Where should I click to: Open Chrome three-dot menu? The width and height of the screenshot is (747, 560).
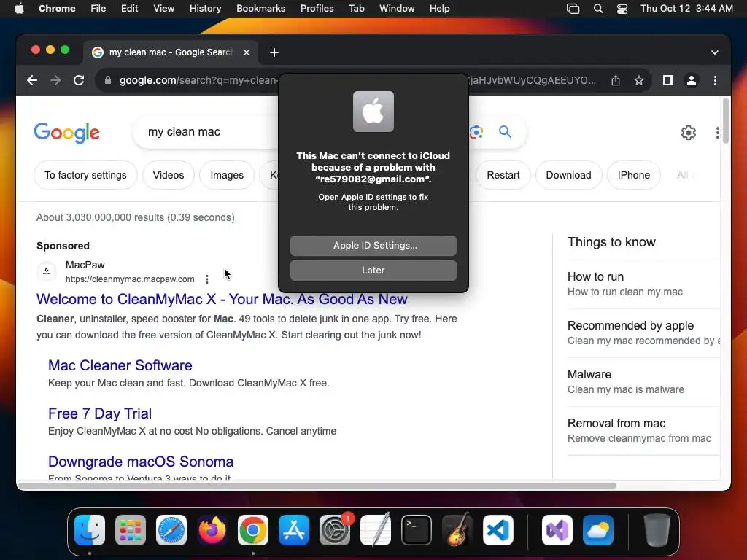coord(715,80)
